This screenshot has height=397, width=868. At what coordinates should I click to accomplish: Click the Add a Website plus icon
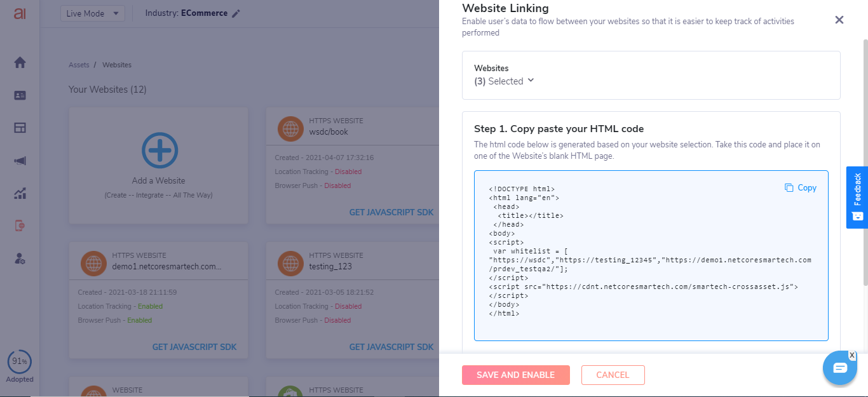[x=159, y=151]
